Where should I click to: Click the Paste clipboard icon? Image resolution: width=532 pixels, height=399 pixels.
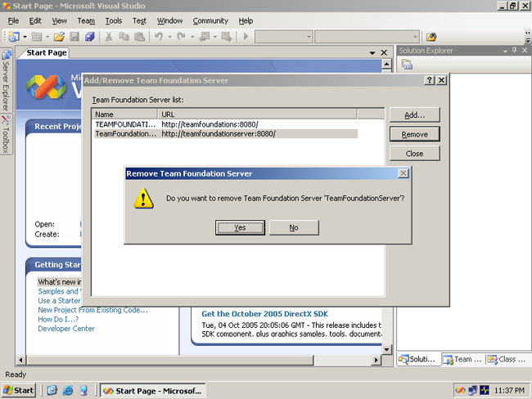tap(139, 37)
